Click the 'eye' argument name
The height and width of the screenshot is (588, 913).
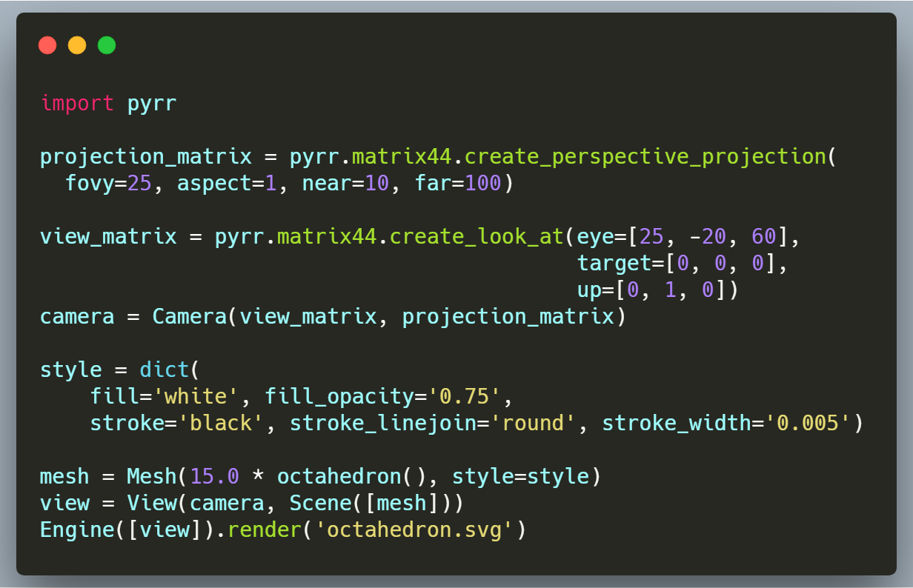click(596, 238)
